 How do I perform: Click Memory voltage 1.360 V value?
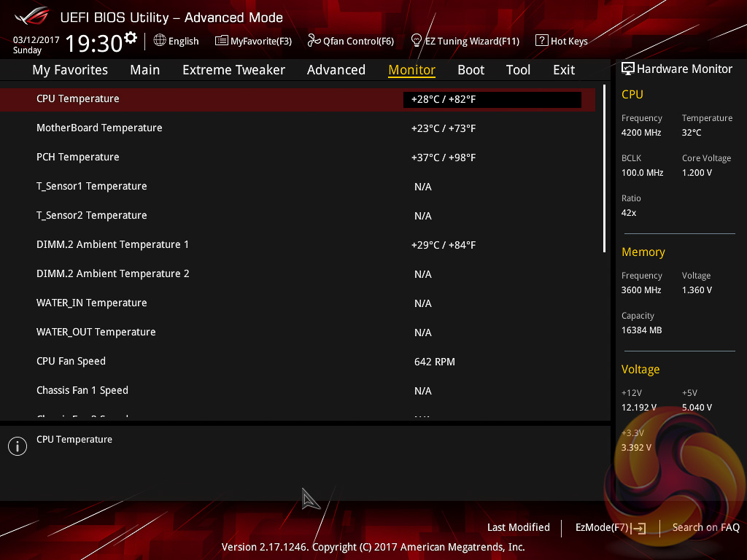point(697,290)
